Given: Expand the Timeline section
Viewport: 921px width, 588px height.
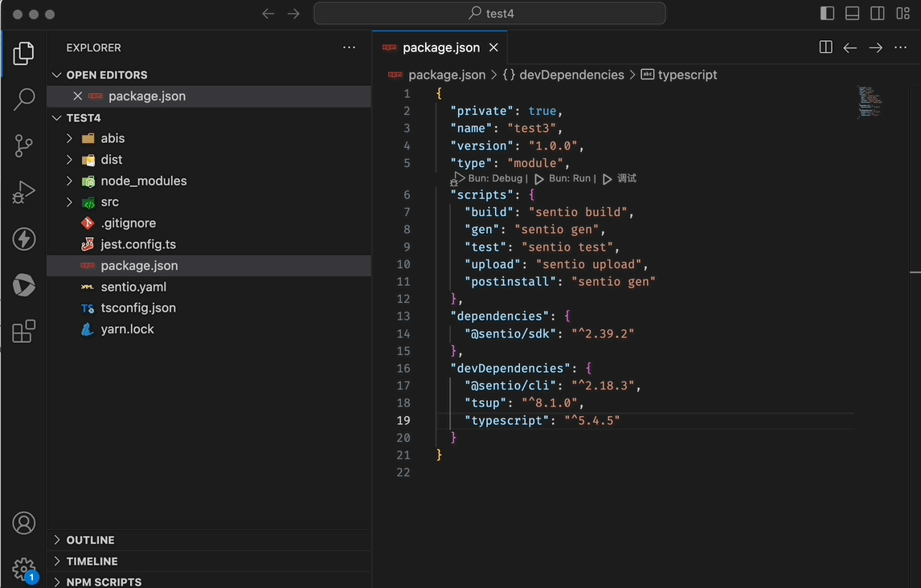Looking at the screenshot, I should (209, 561).
